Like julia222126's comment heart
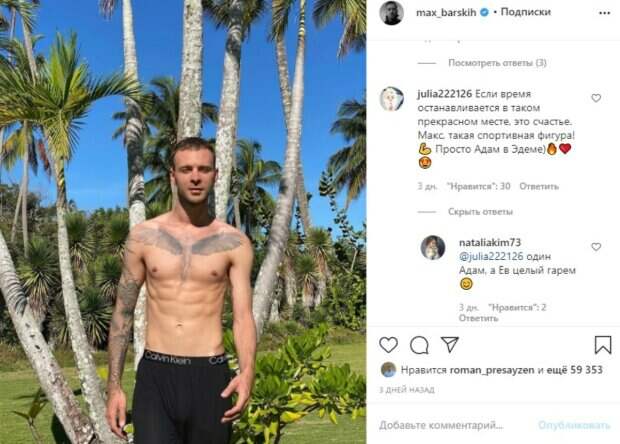Image resolution: width=620 pixels, height=444 pixels. pyautogui.click(x=596, y=98)
